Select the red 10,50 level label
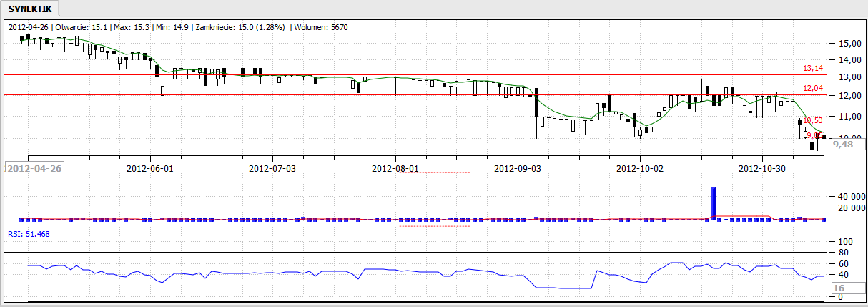Viewport: 868px width, 307px height. [813, 120]
